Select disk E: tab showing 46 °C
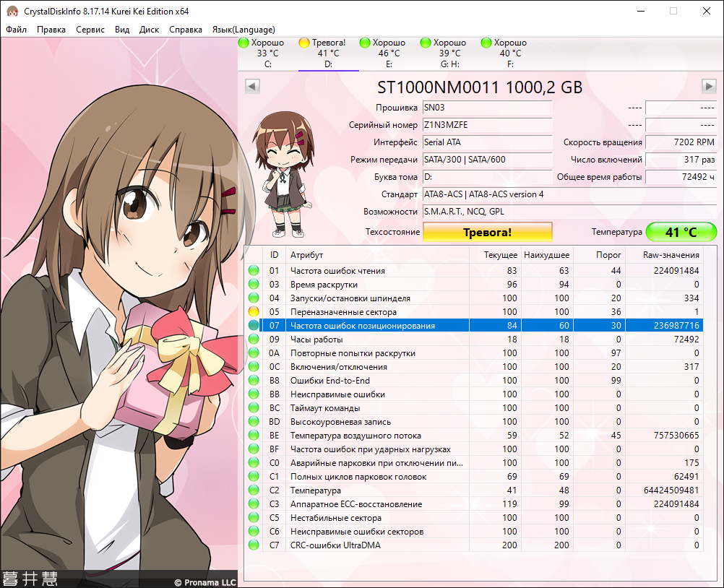This screenshot has height=588, width=724. [389, 53]
